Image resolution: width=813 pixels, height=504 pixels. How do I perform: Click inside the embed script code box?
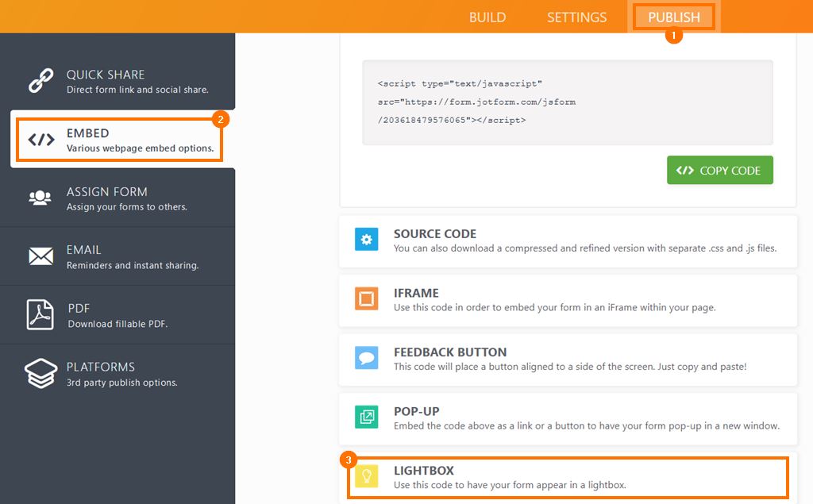point(567,102)
